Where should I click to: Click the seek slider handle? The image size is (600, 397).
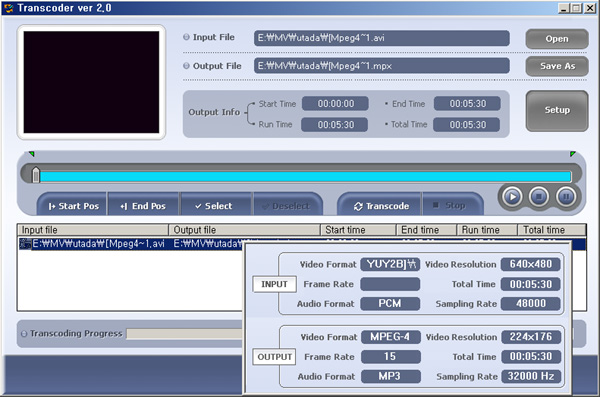[36, 175]
